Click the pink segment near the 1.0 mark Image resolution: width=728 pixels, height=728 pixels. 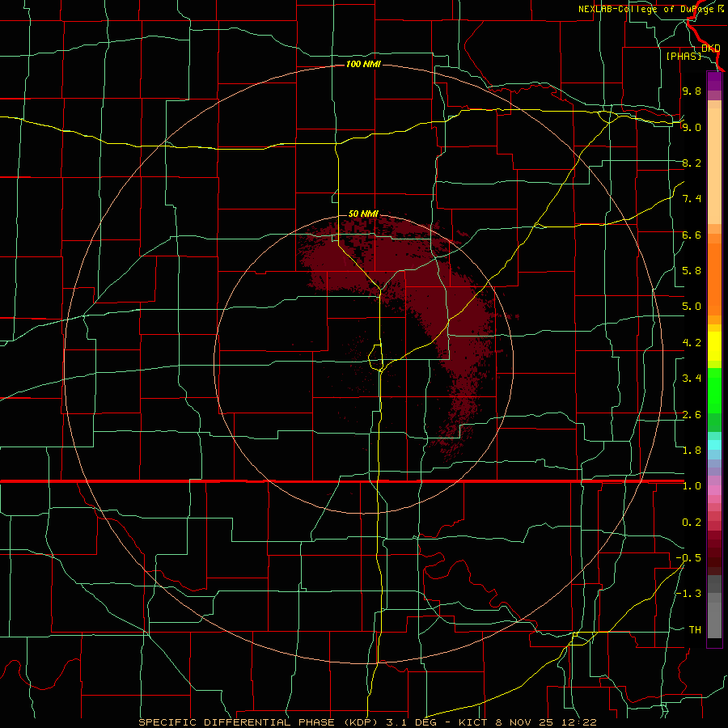(714, 490)
